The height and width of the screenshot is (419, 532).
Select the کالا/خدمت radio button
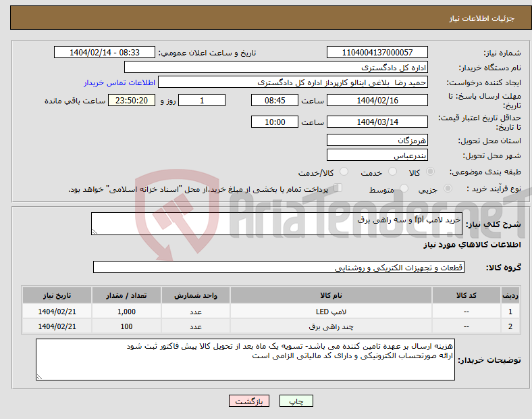click(x=344, y=172)
